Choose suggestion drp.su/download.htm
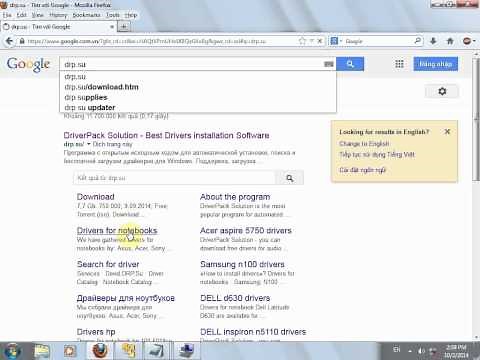The height and width of the screenshot is (360, 480). [101, 87]
